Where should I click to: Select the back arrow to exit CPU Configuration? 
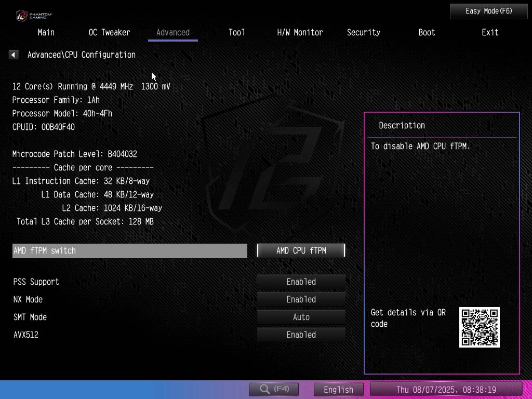pyautogui.click(x=13, y=54)
